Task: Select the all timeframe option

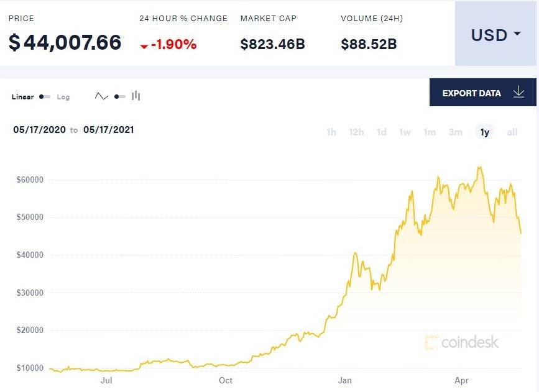Action: pyautogui.click(x=512, y=132)
